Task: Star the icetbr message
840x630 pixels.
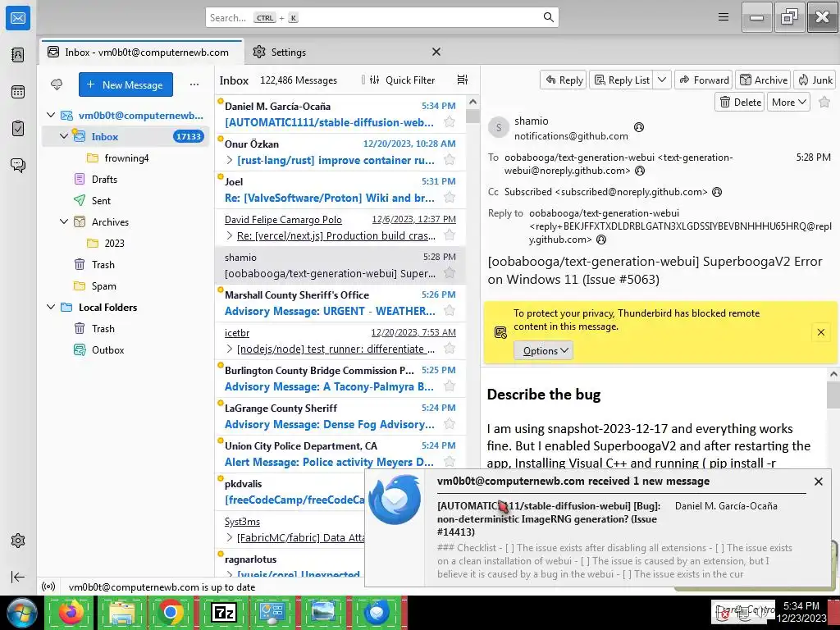Action: (450, 348)
